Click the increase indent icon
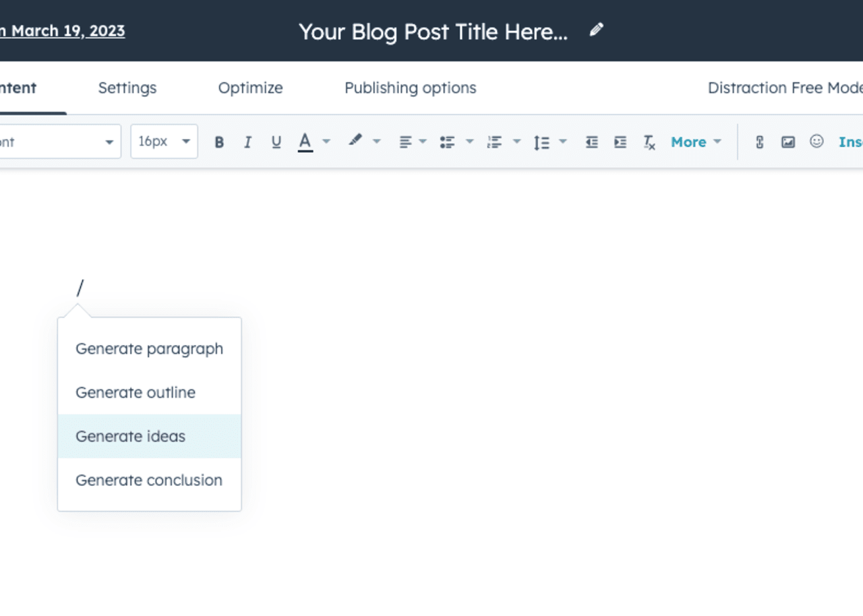The image size is (863, 616). point(620,142)
